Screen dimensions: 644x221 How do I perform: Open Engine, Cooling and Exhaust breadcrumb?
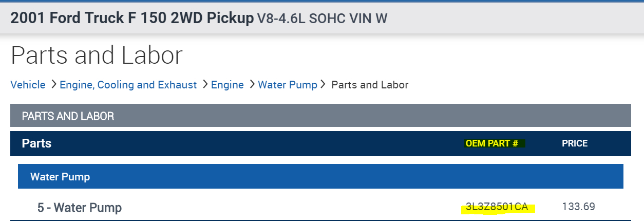(x=128, y=85)
